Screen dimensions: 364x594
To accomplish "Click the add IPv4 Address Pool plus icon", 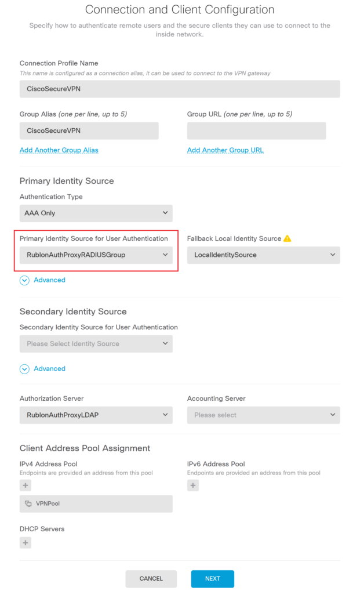I will coord(26,485).
